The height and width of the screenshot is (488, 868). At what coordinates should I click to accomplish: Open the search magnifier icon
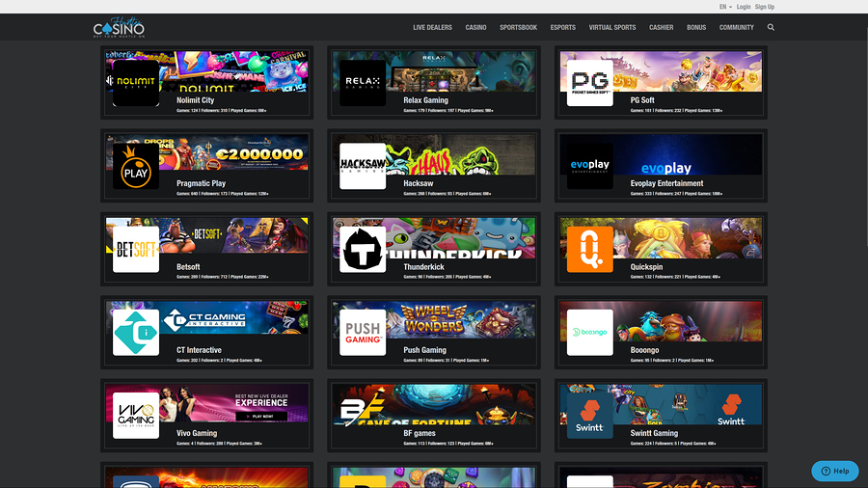tap(771, 27)
